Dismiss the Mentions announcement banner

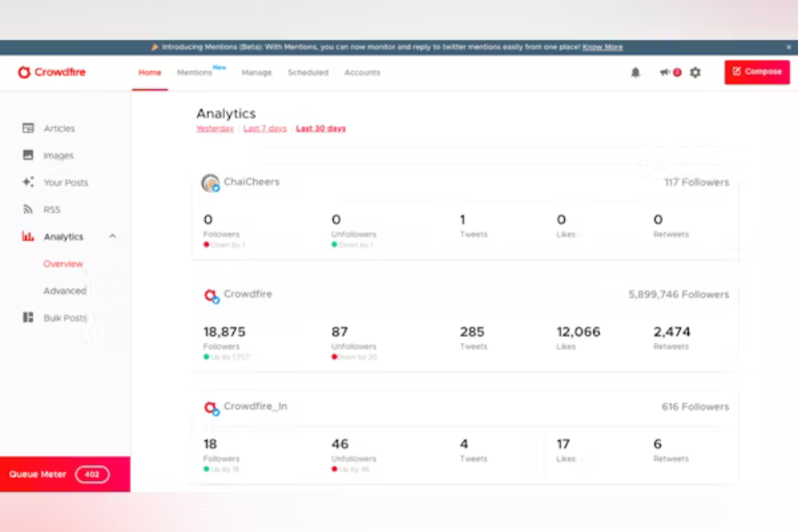(x=790, y=47)
